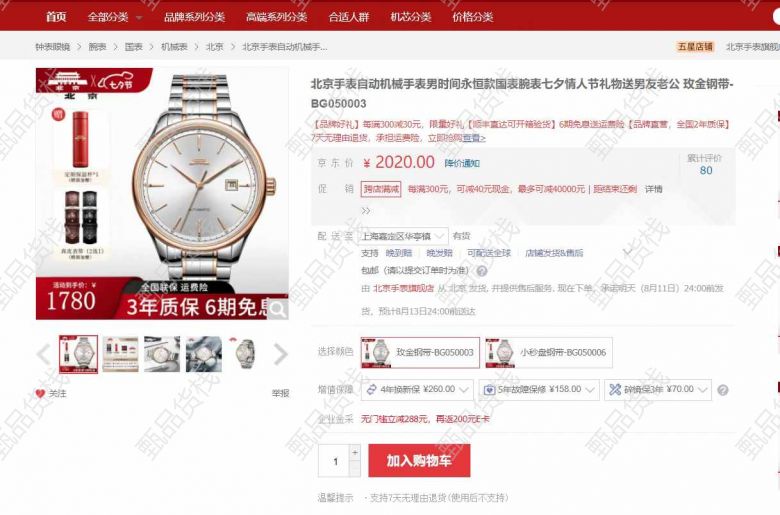
Task: Click the magnifier icon on product image
Action: point(278,309)
